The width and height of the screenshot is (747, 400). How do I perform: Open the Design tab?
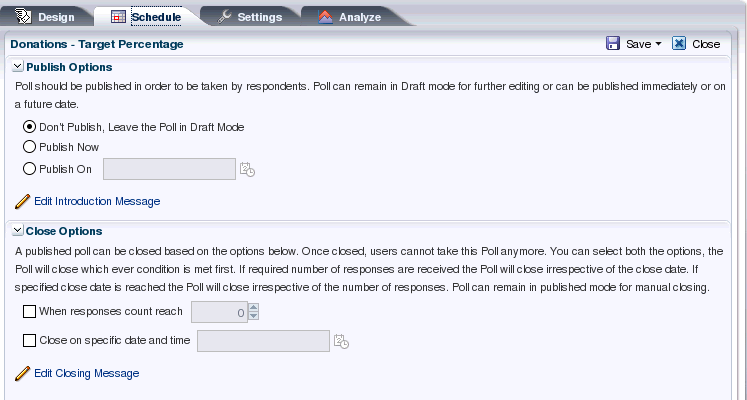(x=46, y=17)
